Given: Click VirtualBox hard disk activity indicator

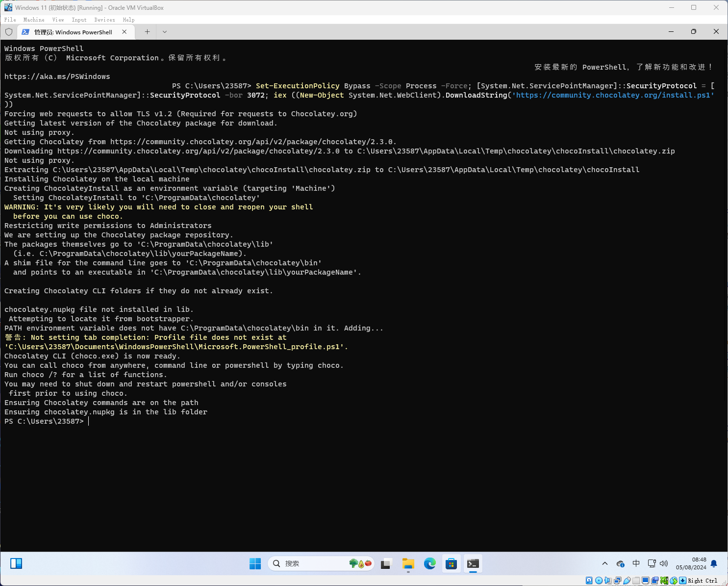Looking at the screenshot, I should [589, 581].
